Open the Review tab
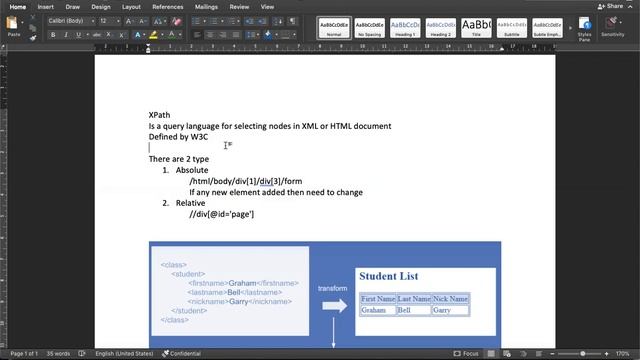 pyautogui.click(x=239, y=7)
